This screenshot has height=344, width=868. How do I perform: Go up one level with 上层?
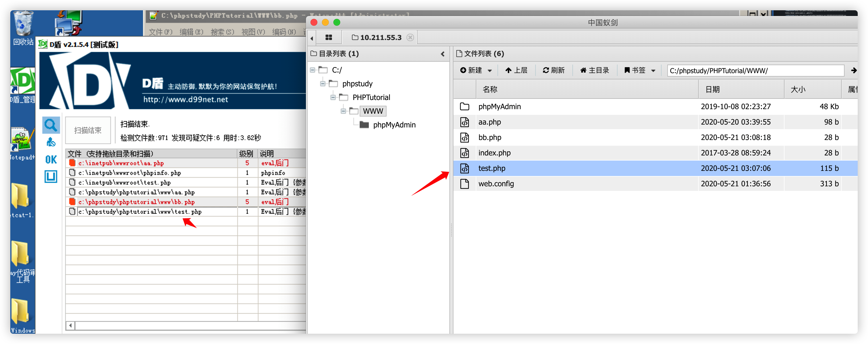516,70
